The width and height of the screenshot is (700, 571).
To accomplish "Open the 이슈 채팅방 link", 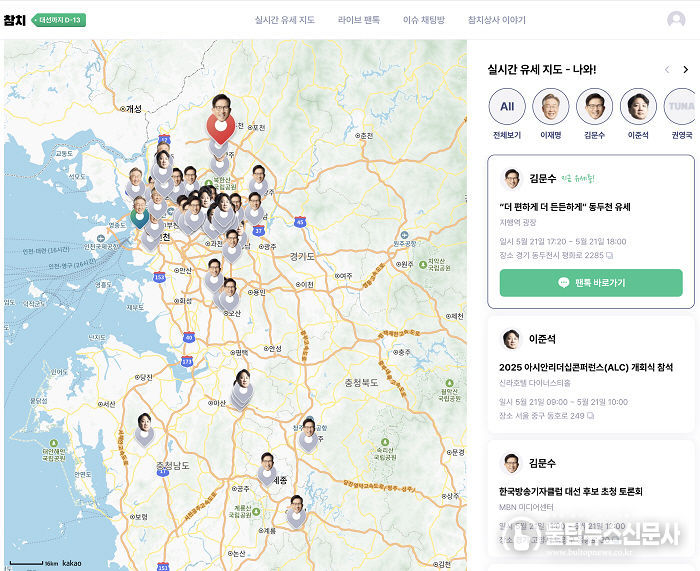I will coord(424,20).
